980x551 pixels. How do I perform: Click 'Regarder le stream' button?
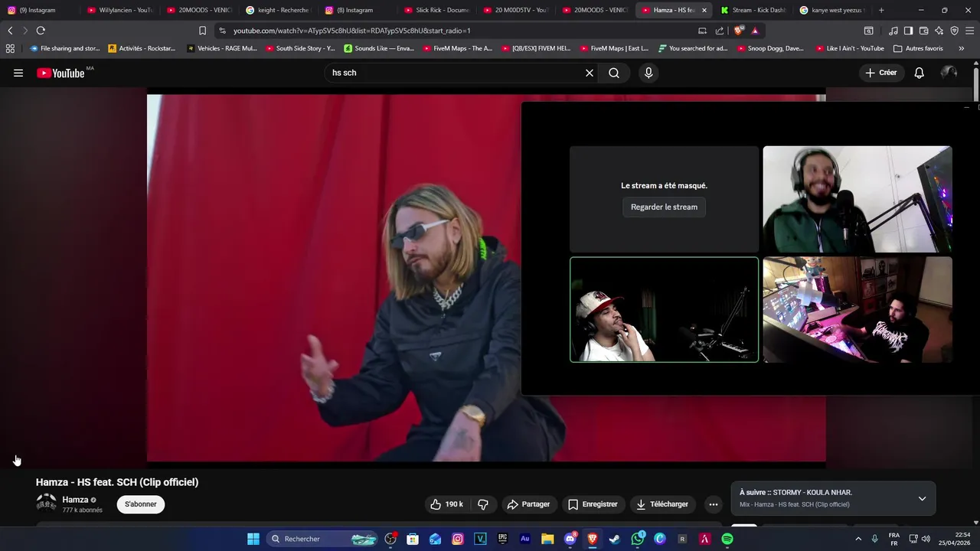click(x=664, y=207)
